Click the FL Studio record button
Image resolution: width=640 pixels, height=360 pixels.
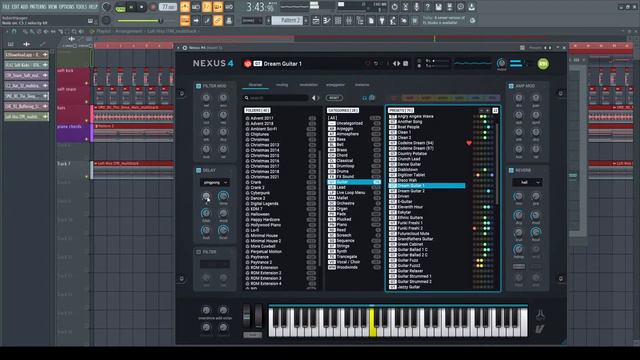153,7
